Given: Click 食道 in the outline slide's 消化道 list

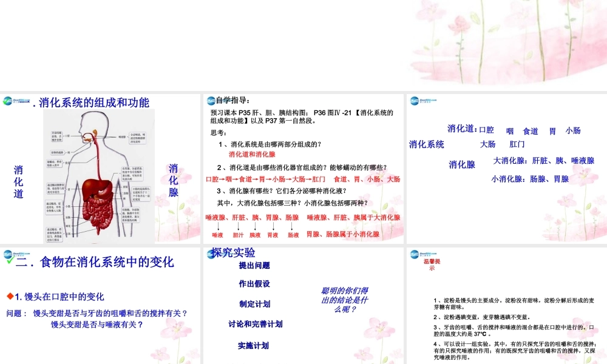Looking at the screenshot, I should [x=531, y=132].
